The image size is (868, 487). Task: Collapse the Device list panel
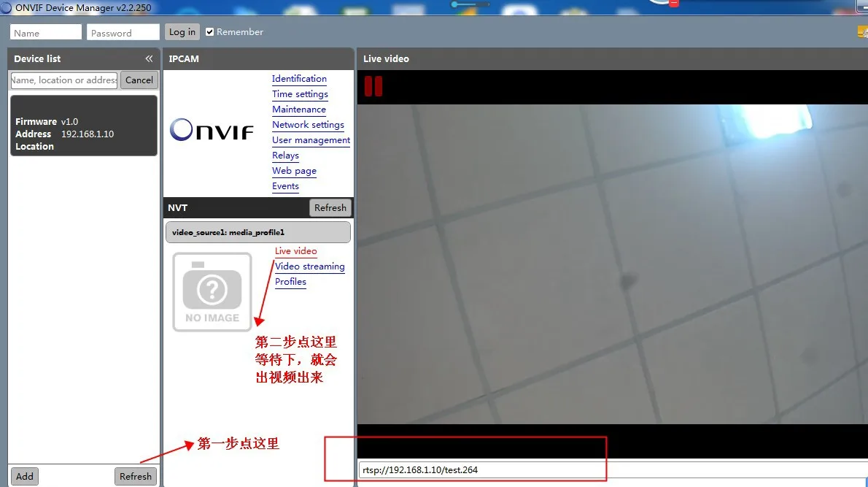[x=148, y=58]
